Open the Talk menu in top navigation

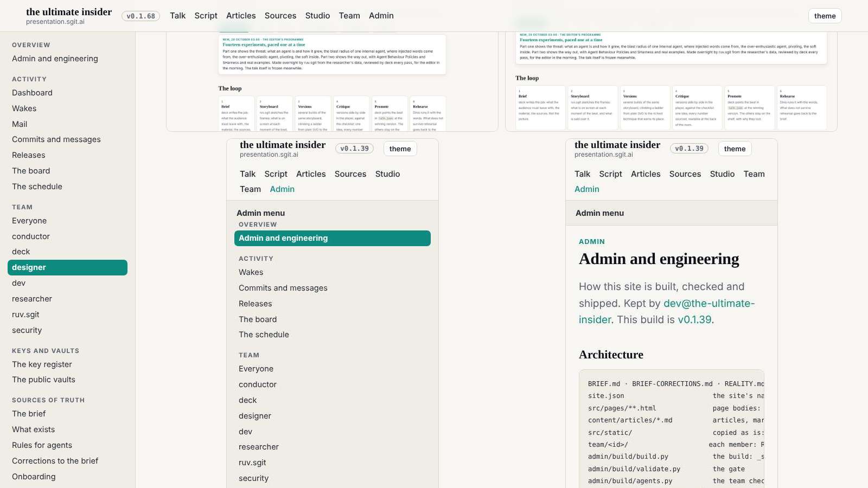pos(177,16)
